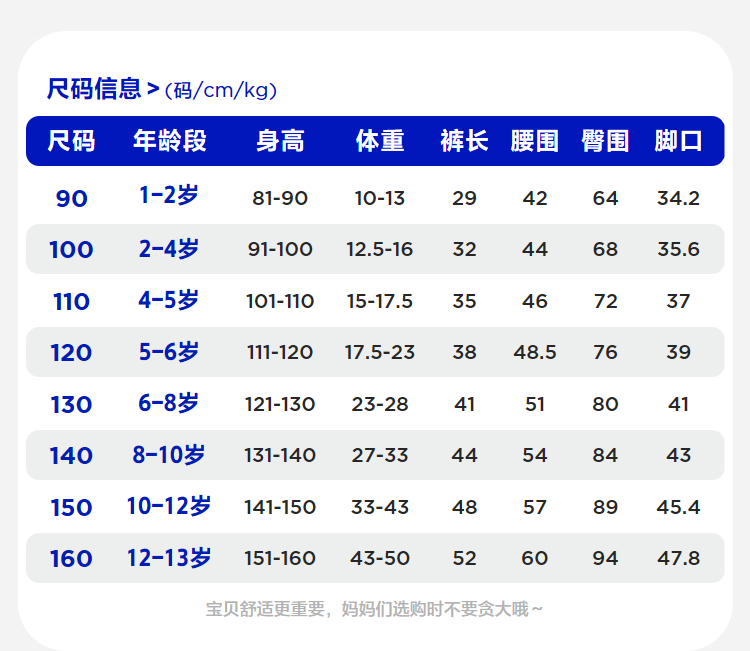This screenshot has height=651, width=750.
Task: Click size 90 in the size column
Action: pos(72,199)
